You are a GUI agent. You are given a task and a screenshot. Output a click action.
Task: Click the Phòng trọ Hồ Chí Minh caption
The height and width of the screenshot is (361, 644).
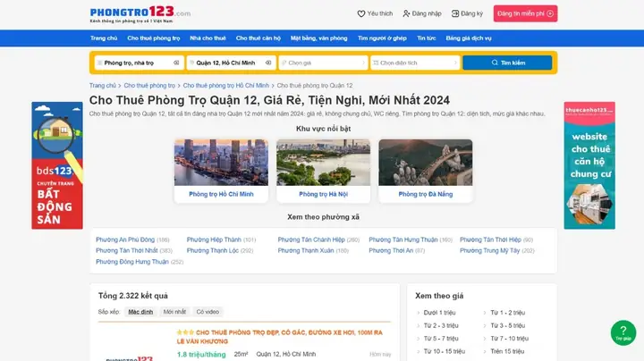coord(221,194)
